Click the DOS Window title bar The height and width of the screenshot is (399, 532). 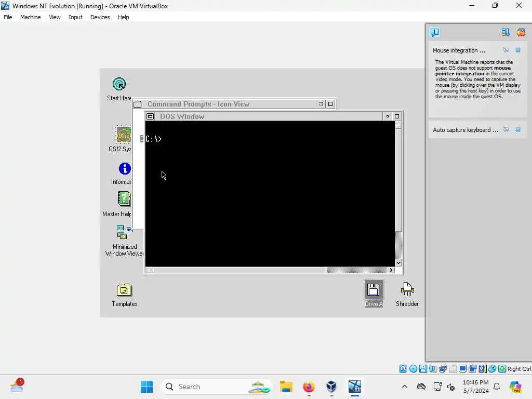coord(269,116)
